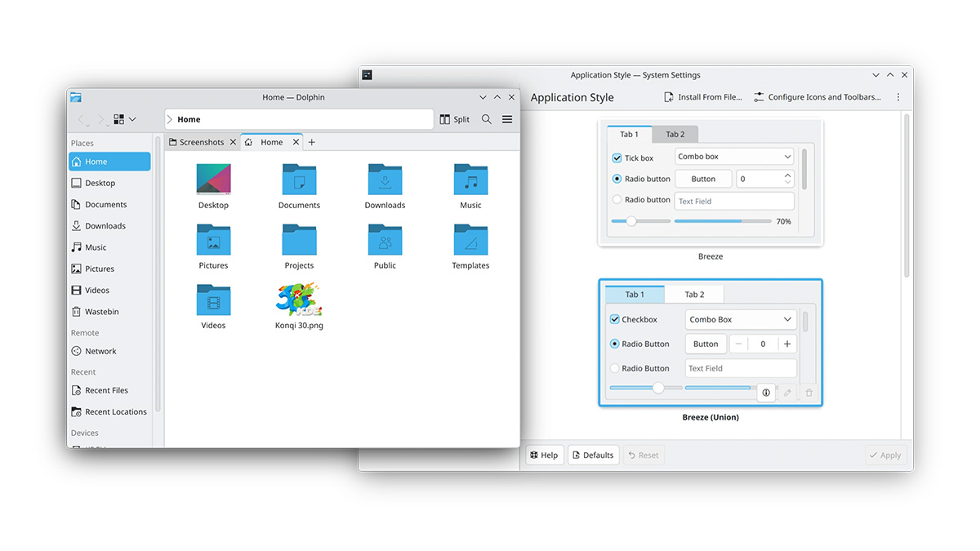This screenshot has width=980, height=551.
Task: Click the 70% progress bar in Breeze preview
Action: (x=723, y=221)
